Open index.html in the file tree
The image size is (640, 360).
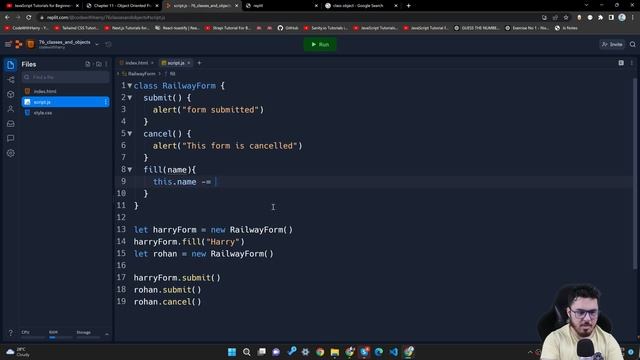[65, 91]
